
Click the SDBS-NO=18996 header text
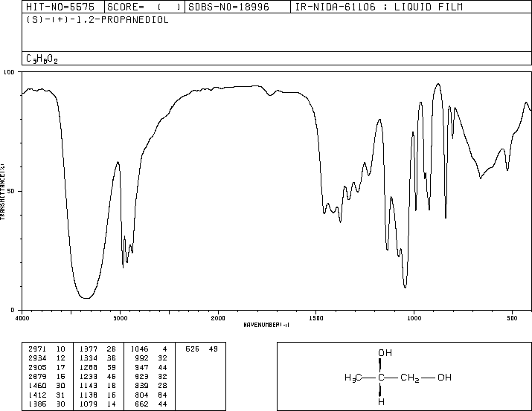[x=228, y=7]
